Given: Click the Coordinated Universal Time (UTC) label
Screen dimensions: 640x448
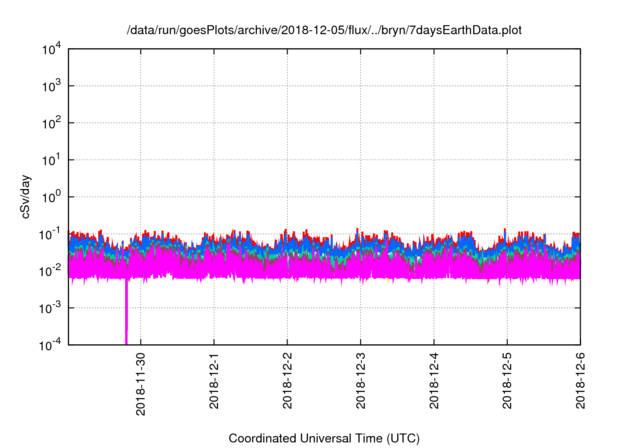Looking at the screenshot, I should 324,438.
